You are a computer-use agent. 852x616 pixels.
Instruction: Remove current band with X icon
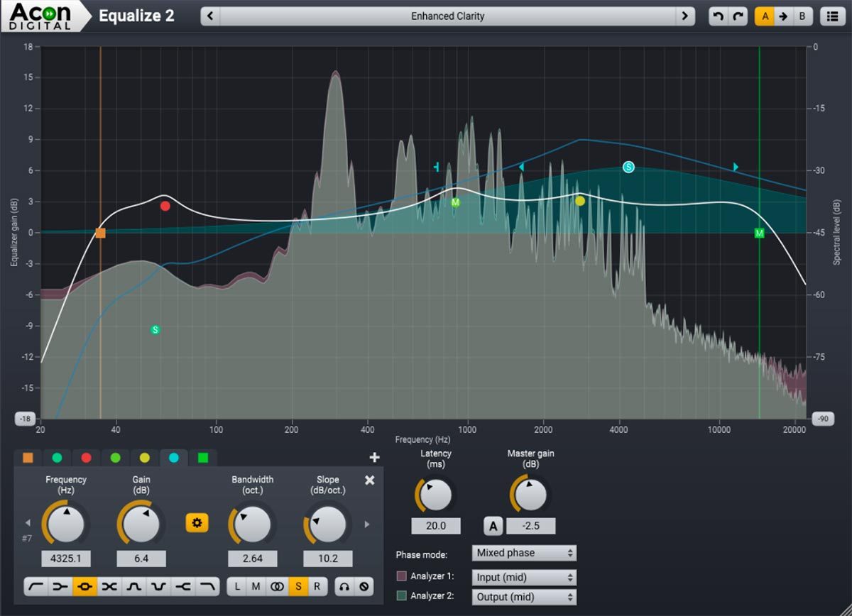369,480
